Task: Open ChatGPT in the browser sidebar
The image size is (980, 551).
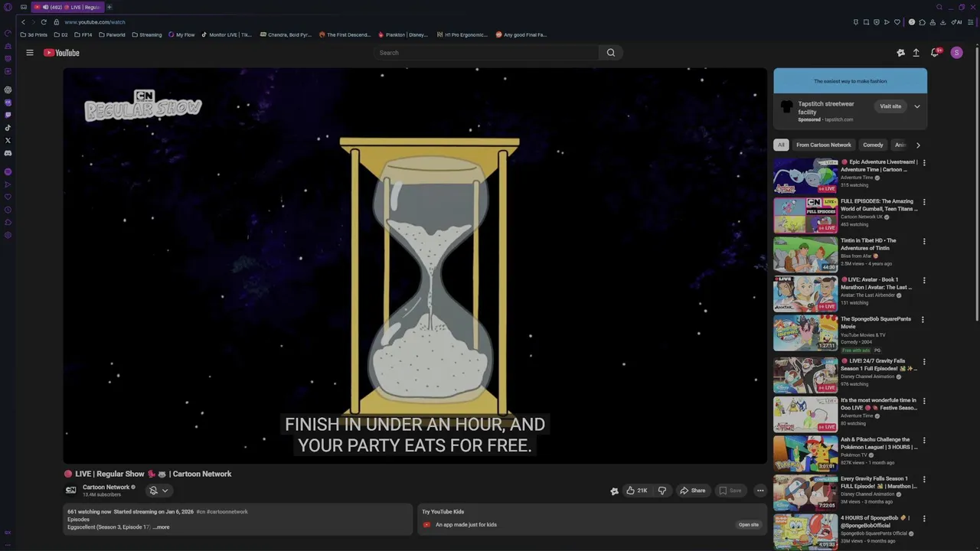Action: point(8,90)
